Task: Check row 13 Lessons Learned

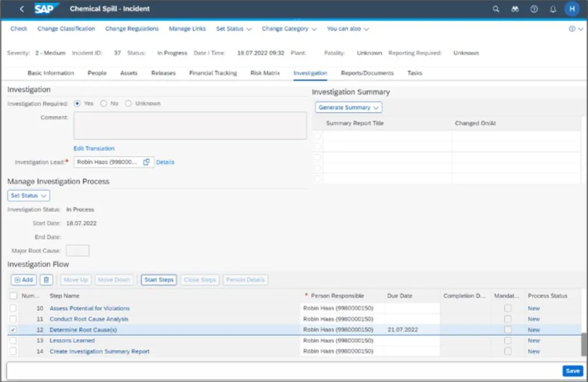Action: coord(13,341)
